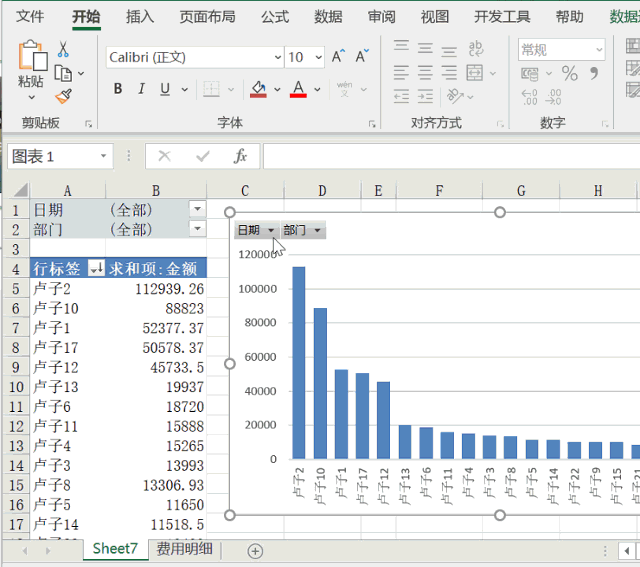
Task: Open the font name dropdown
Action: pyautogui.click(x=278, y=57)
